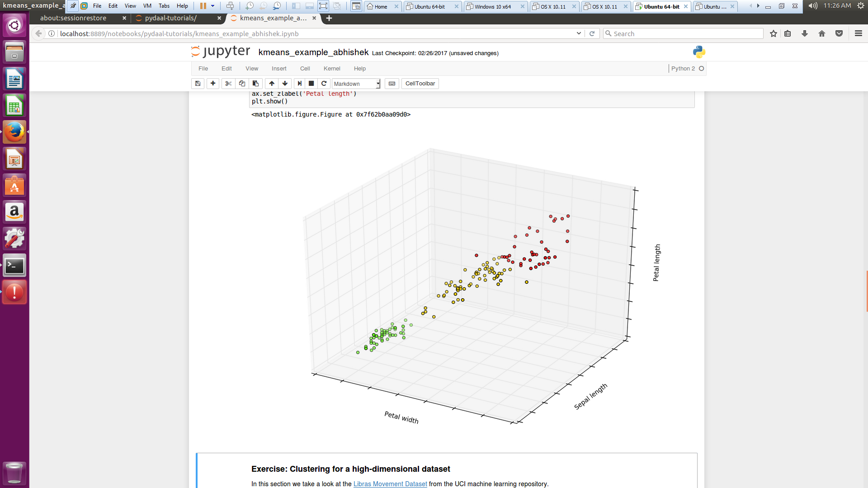Run the cell with the run button
Screen dimensions: 868x488
click(x=299, y=84)
